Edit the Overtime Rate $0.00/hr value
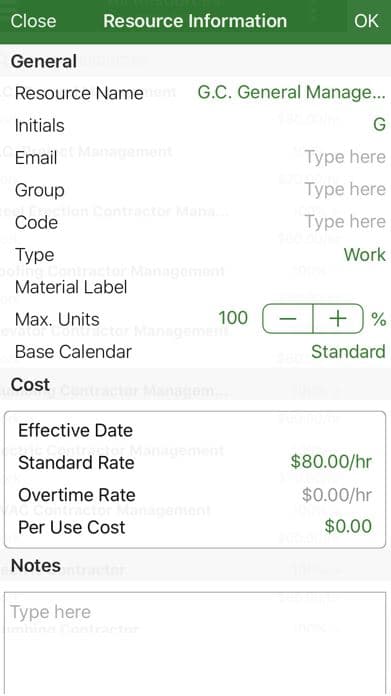The height and width of the screenshot is (696, 391). pos(337,494)
